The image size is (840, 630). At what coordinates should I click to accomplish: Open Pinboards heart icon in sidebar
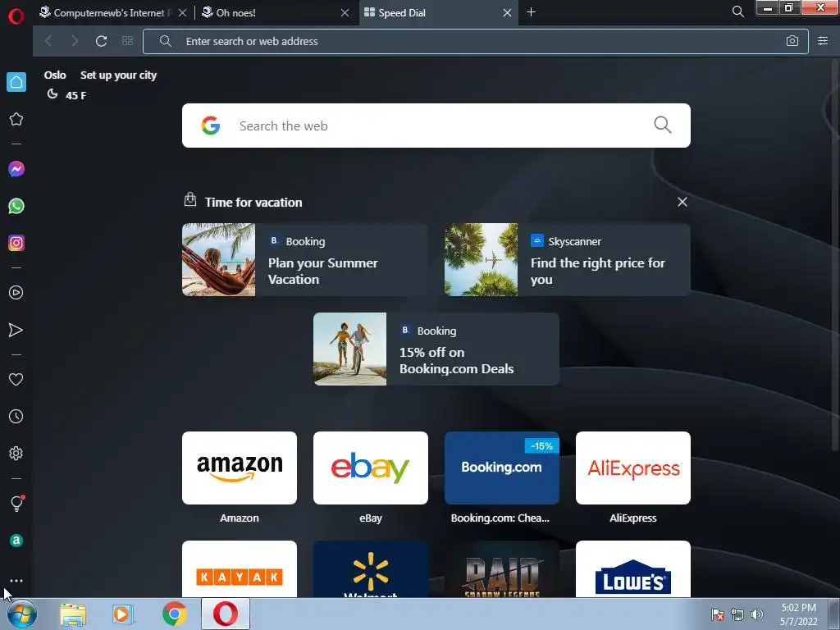click(x=16, y=379)
